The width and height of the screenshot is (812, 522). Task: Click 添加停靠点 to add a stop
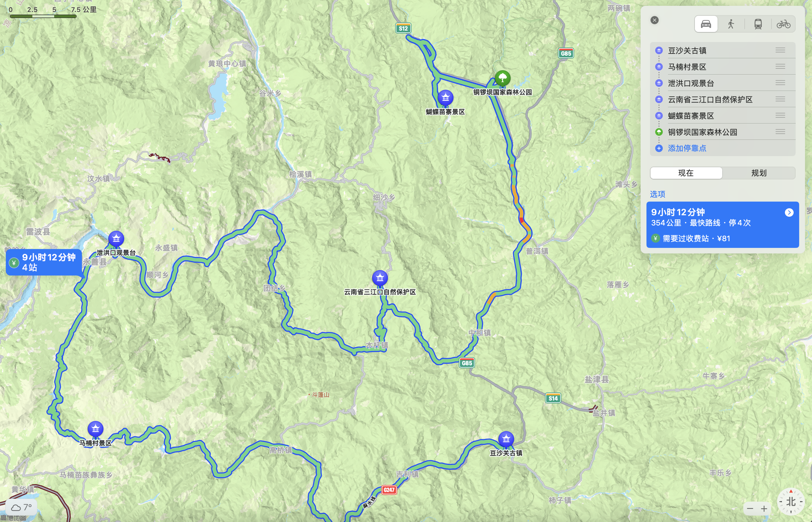(x=687, y=148)
